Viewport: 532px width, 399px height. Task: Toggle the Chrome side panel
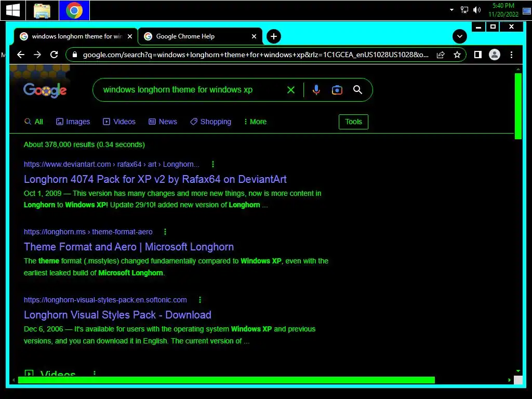pos(478,55)
